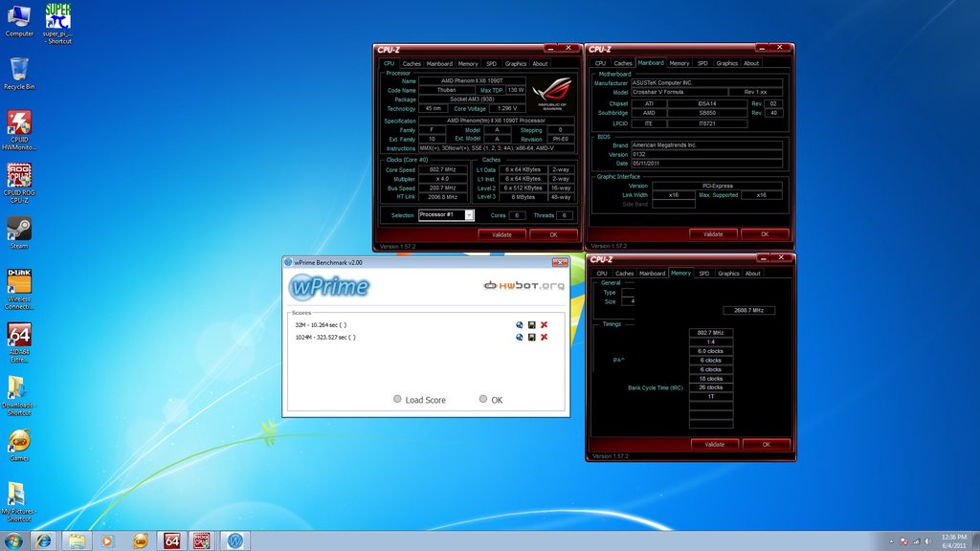This screenshot has width=980, height=551.
Task: Select the AIDA64 Extreme desktop icon
Action: point(19,342)
